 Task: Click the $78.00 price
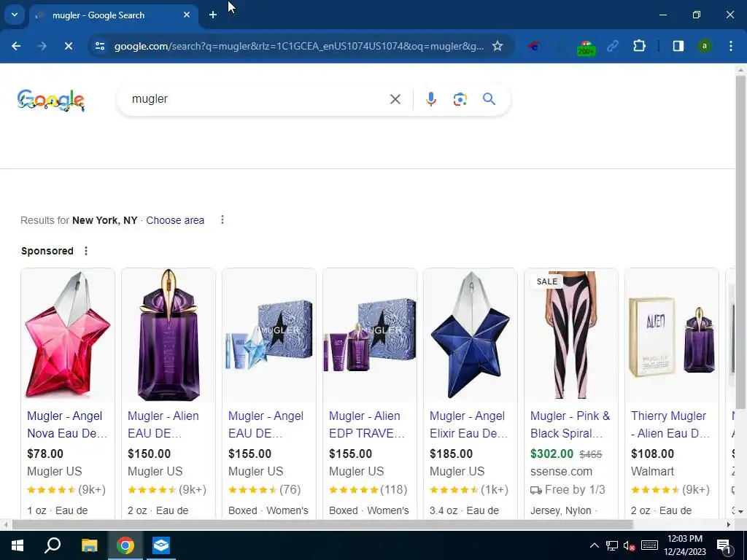coord(45,454)
